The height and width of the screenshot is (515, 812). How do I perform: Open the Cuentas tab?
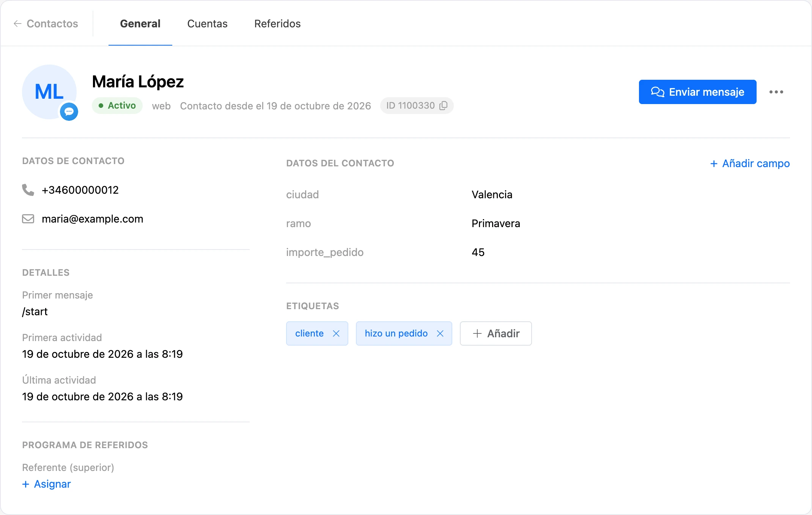pos(207,24)
